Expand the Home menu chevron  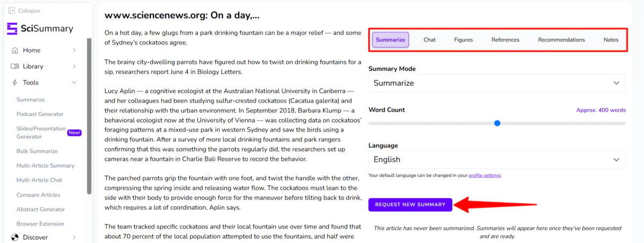tap(74, 51)
